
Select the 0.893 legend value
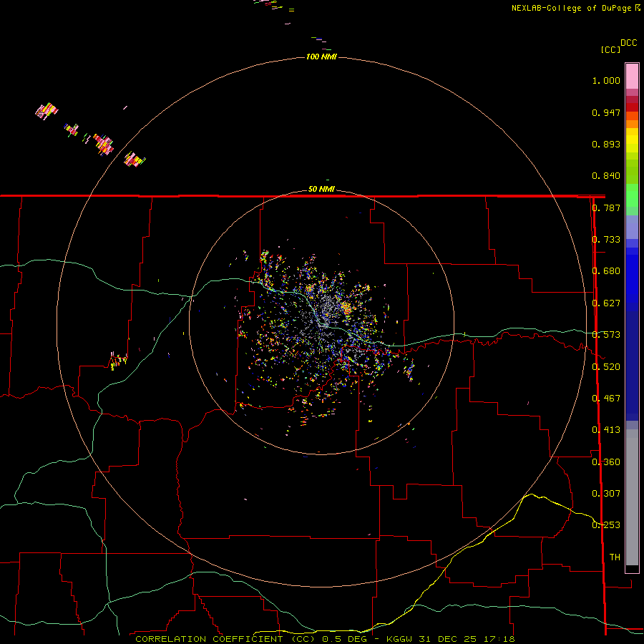click(606, 144)
